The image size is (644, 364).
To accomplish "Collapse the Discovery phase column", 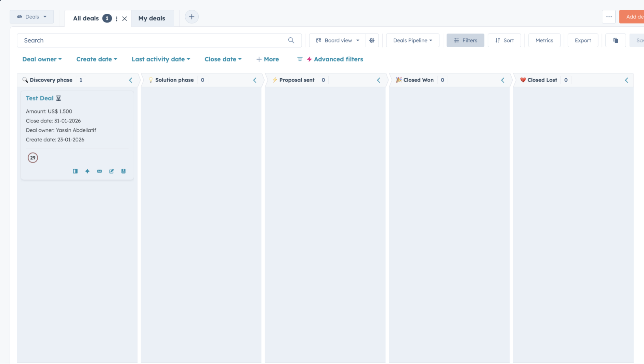I will click(x=131, y=80).
